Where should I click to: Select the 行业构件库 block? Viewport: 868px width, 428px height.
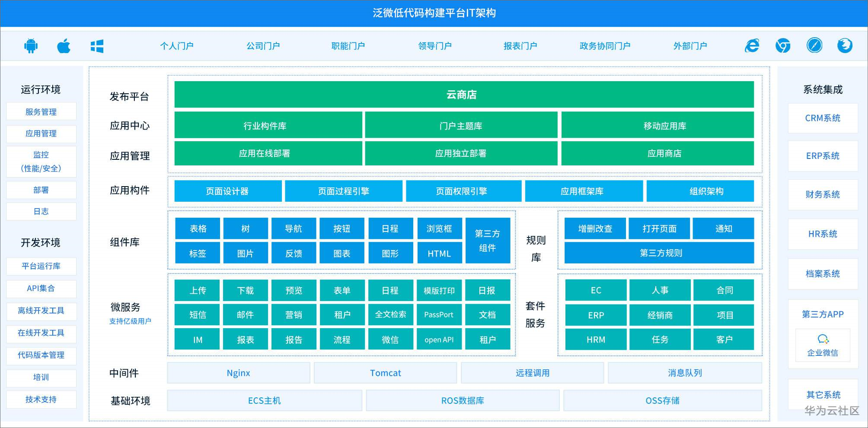pyautogui.click(x=268, y=125)
